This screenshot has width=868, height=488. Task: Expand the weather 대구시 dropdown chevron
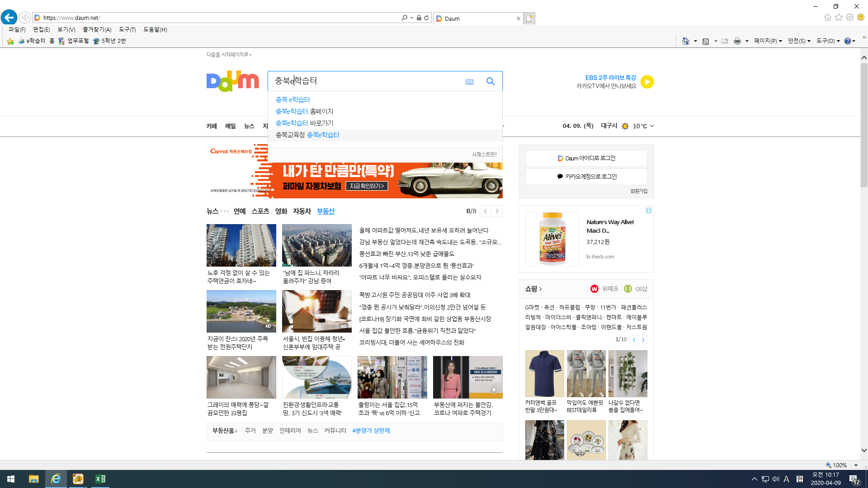pyautogui.click(x=652, y=126)
